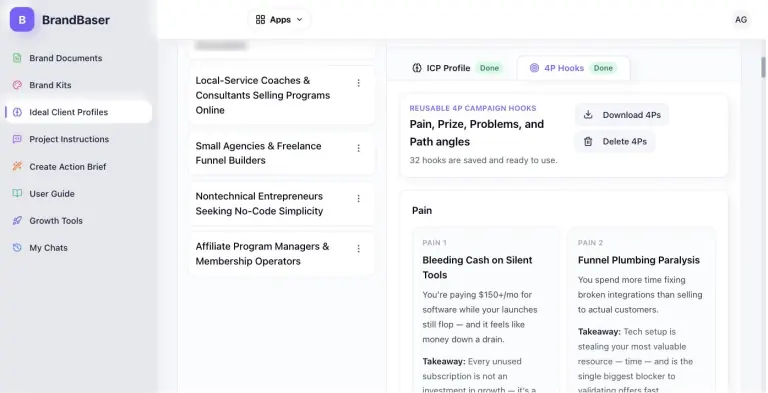Click the Project Instructions chat icon
Viewport: 768px width, 393px height.
tap(17, 139)
